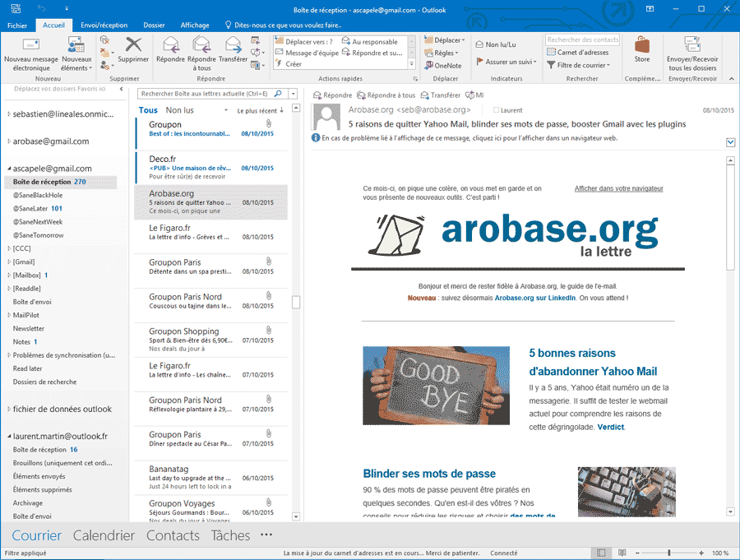Click the Rechercher des contacts field

point(582,39)
